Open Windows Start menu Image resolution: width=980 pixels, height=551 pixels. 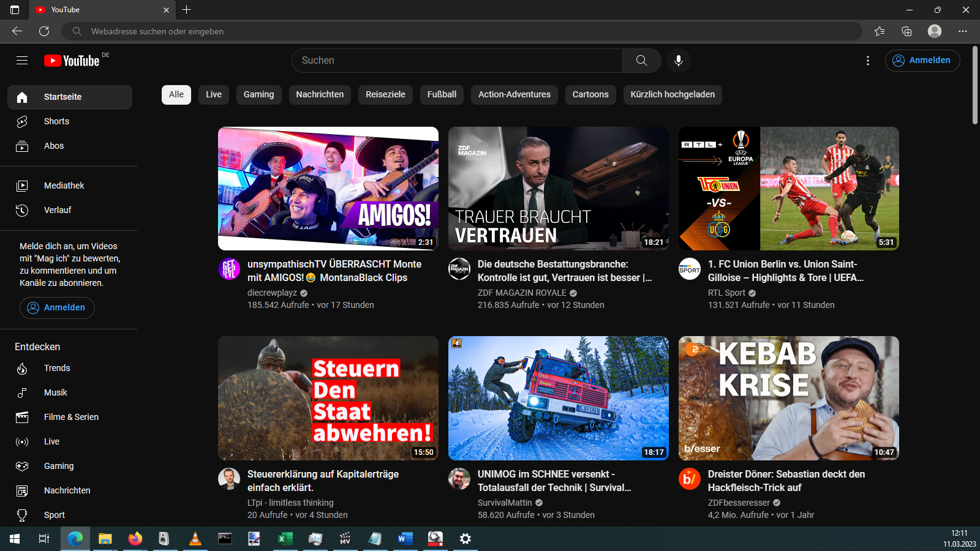pyautogui.click(x=15, y=539)
